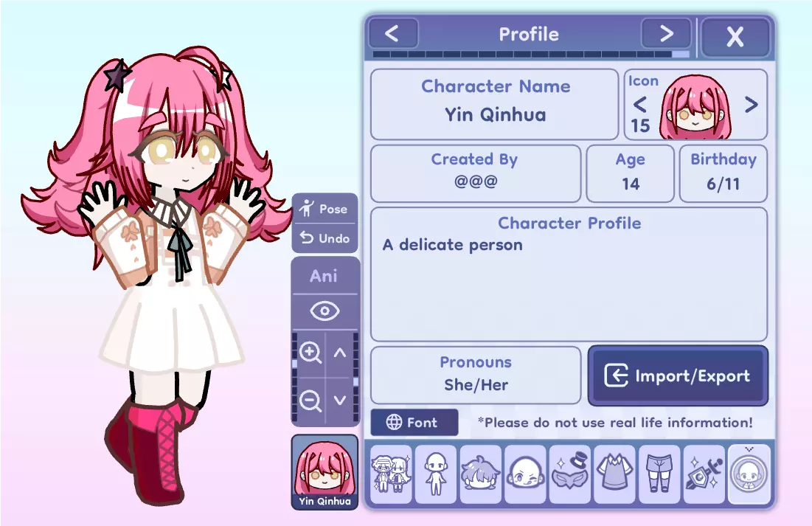Open the Presets characters icon tab

click(392, 474)
